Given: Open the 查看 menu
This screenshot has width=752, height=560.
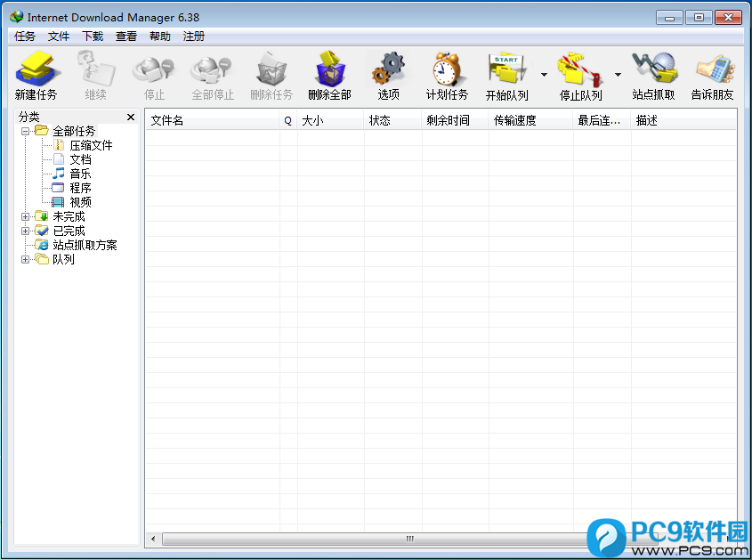Looking at the screenshot, I should pos(126,37).
